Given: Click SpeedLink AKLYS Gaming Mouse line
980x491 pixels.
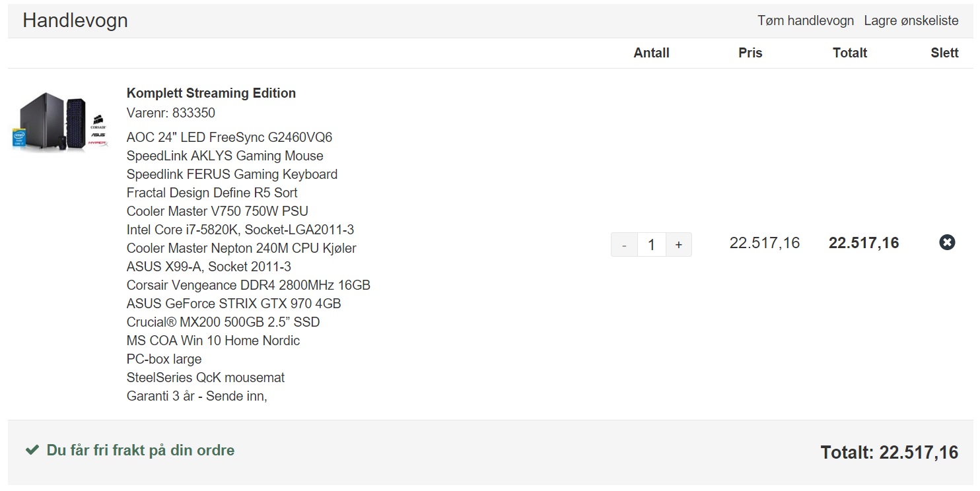Looking at the screenshot, I should [225, 156].
